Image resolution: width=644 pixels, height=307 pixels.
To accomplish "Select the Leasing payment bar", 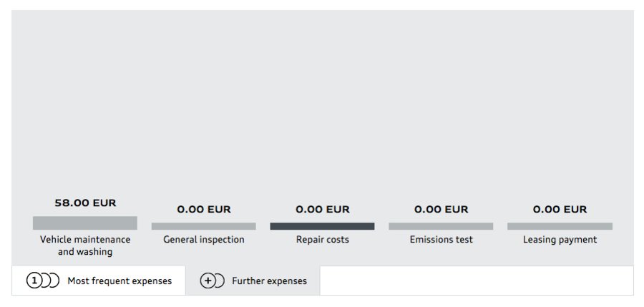I will [560, 226].
